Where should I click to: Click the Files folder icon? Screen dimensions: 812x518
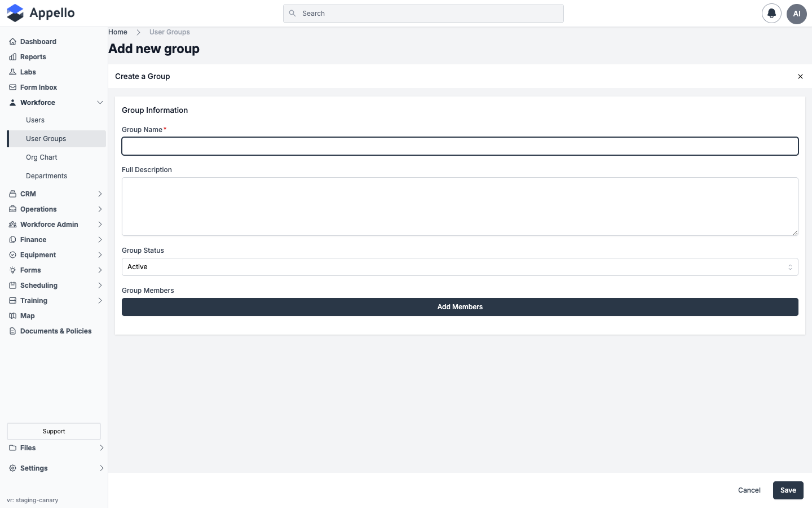[12, 448]
